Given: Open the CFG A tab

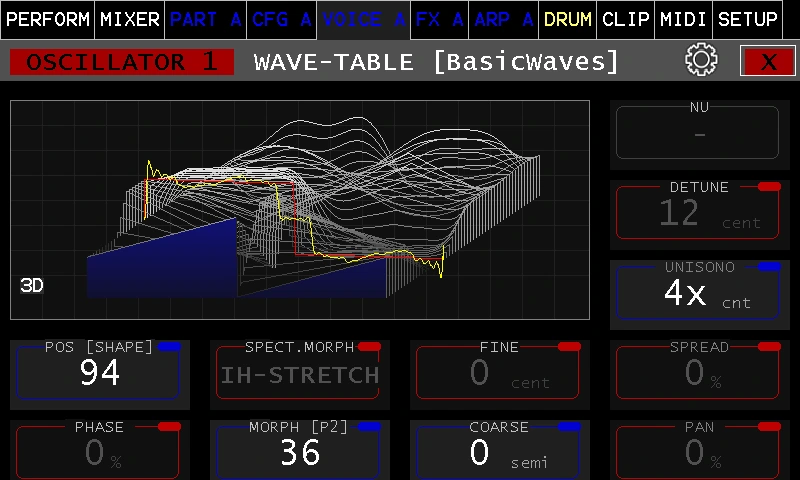Looking at the screenshot, I should (x=282, y=19).
